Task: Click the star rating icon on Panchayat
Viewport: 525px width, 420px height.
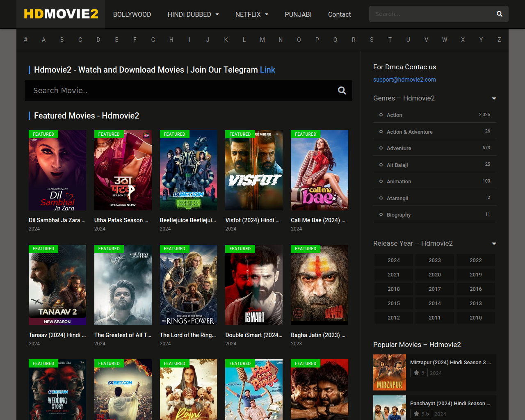Action: (x=416, y=414)
